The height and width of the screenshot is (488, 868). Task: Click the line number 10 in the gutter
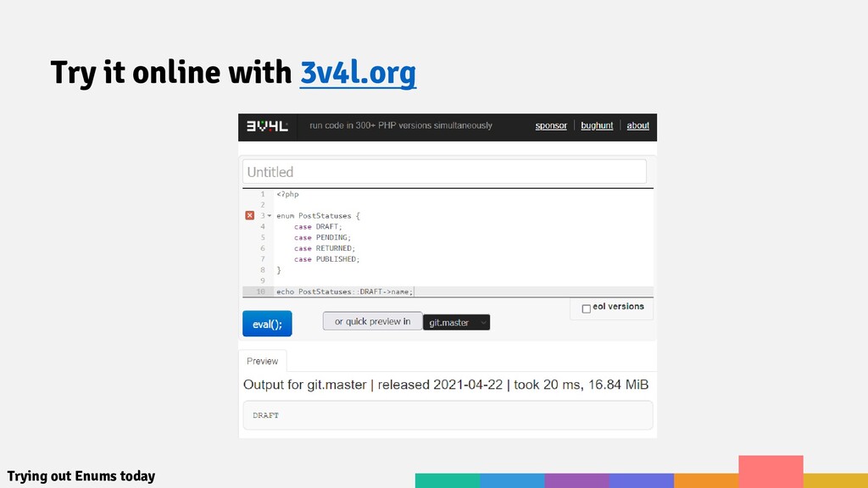(261, 291)
